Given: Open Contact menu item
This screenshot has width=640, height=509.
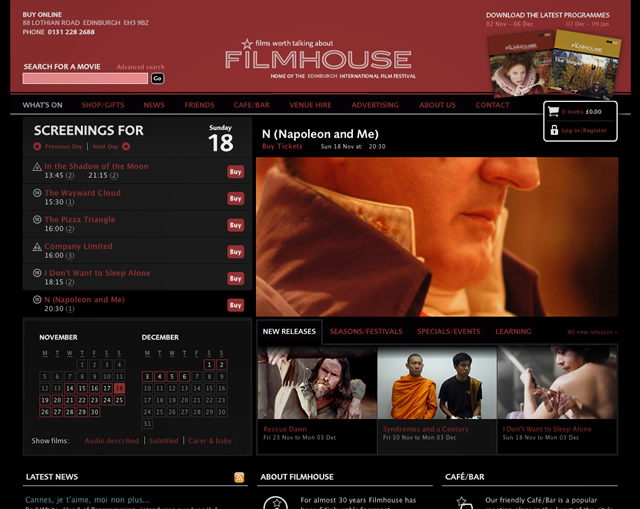Looking at the screenshot, I should point(492,105).
